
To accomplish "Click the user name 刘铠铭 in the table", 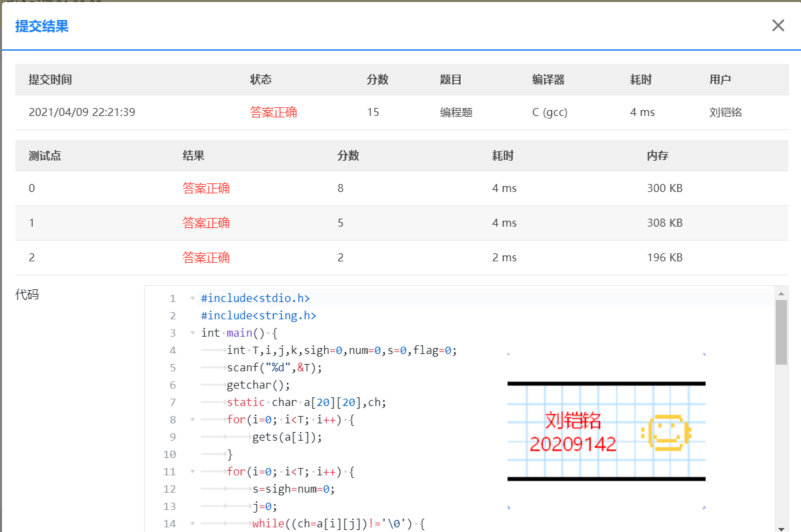I will [726, 113].
